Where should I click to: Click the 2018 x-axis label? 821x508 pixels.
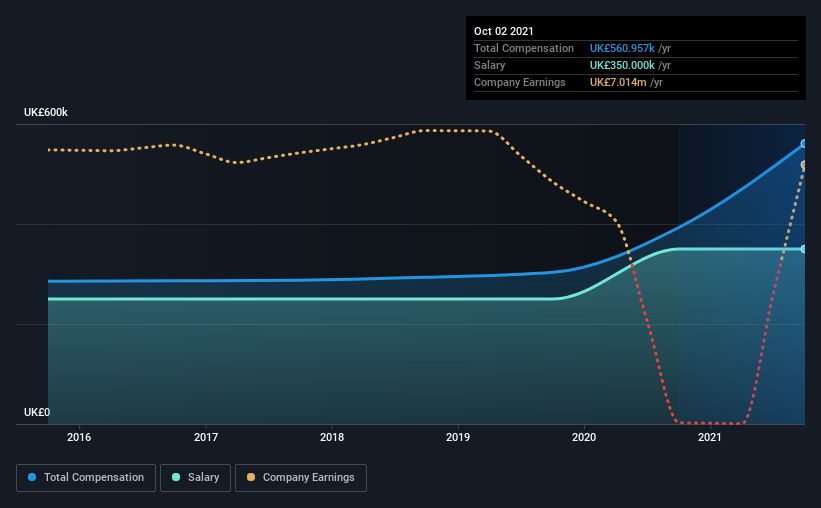[x=332, y=437]
